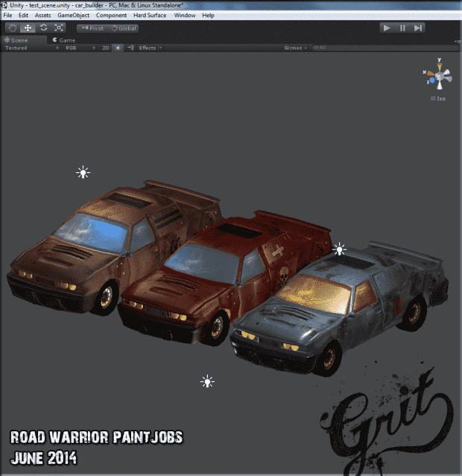The width and height of the screenshot is (462, 476).
Task: Open the RGB render mode dropdown
Action: pyautogui.click(x=78, y=48)
